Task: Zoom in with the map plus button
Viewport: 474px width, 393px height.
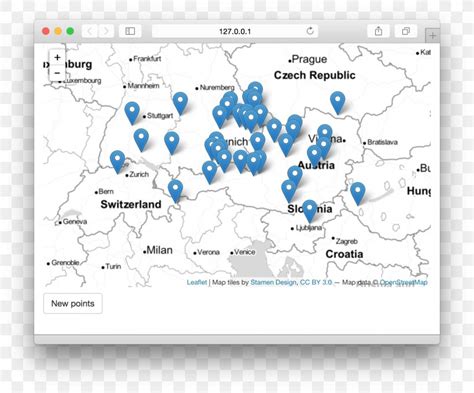Action: (x=57, y=57)
